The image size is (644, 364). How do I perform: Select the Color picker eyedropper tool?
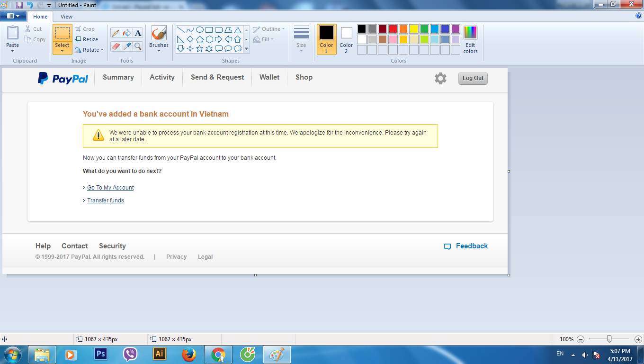[x=126, y=46]
